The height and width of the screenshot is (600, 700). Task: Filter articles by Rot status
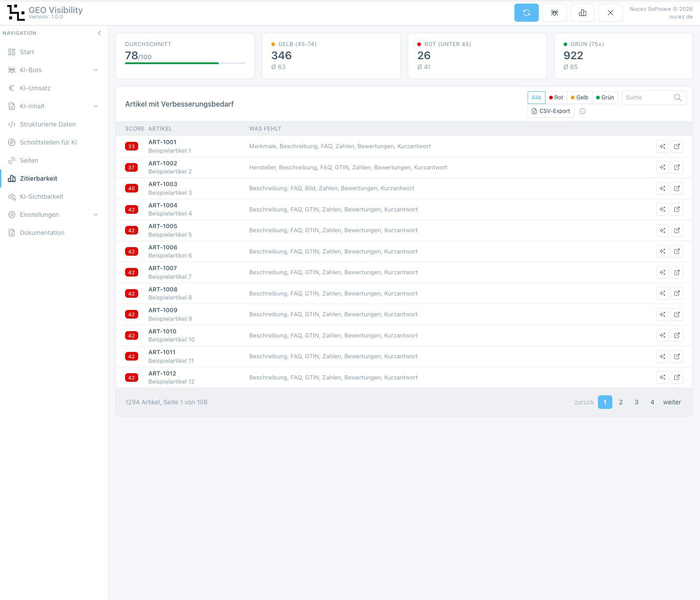(x=556, y=98)
